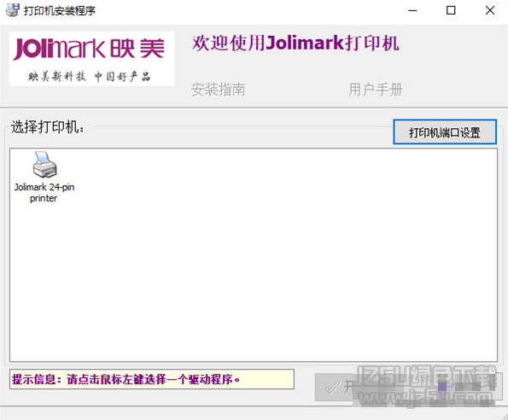The image size is (508, 420).
Task: Click the printer installer title bar icon
Action: pos(13,10)
